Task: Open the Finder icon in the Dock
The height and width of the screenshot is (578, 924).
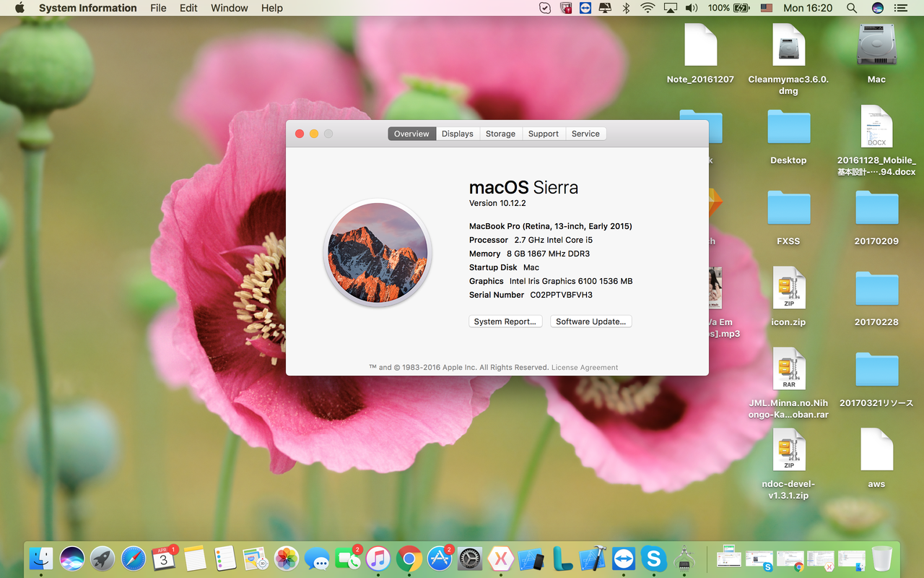Action: click(x=42, y=558)
